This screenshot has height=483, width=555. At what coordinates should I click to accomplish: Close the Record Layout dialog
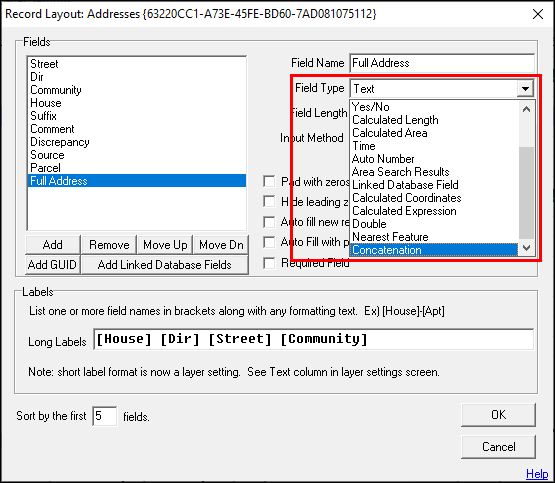coord(538,14)
